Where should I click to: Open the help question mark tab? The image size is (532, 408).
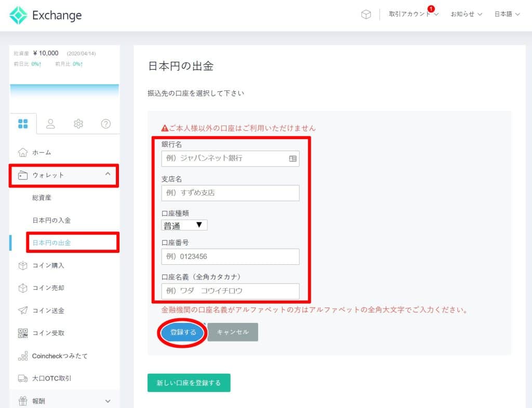[106, 124]
